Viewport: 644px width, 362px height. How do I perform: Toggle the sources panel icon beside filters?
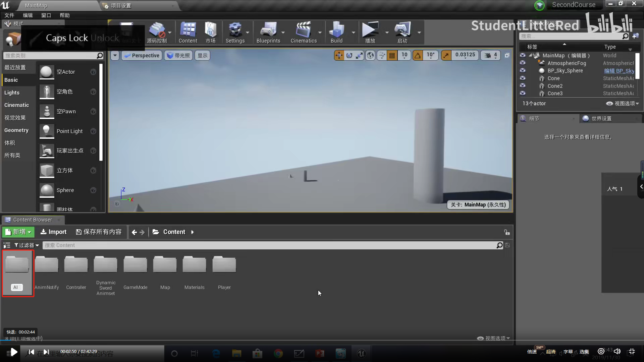point(7,245)
